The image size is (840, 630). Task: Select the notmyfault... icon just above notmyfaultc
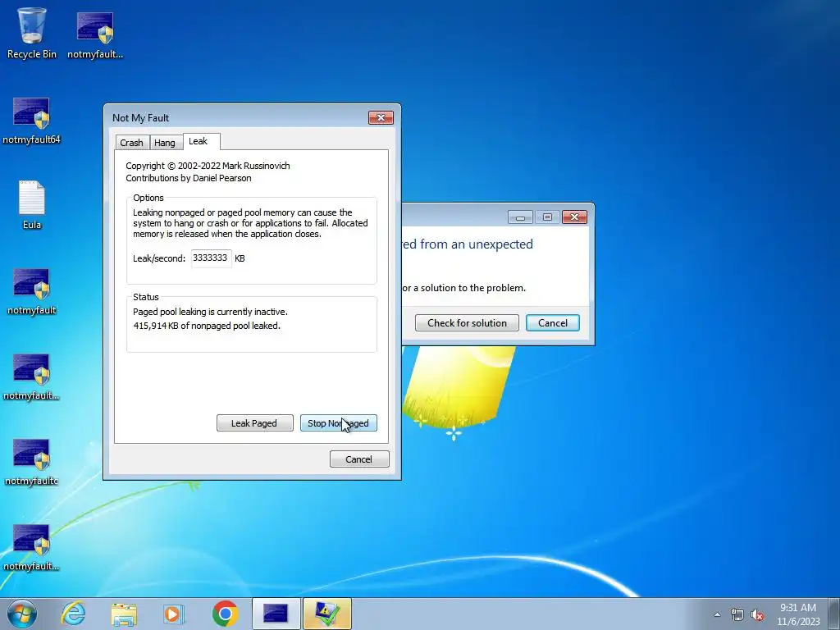[32, 377]
